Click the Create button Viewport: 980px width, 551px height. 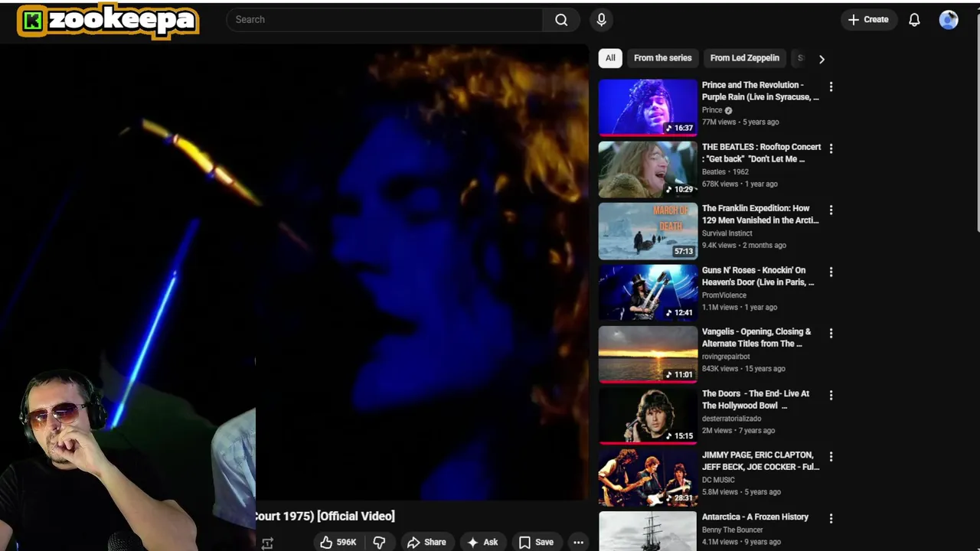[868, 20]
